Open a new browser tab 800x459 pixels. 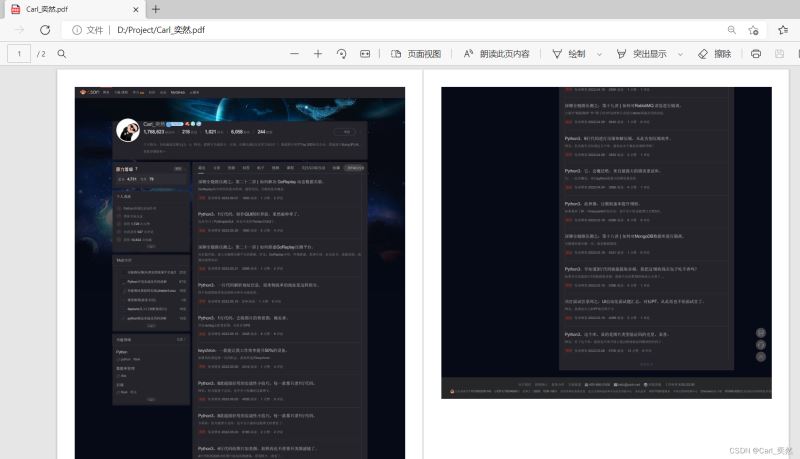pos(156,9)
